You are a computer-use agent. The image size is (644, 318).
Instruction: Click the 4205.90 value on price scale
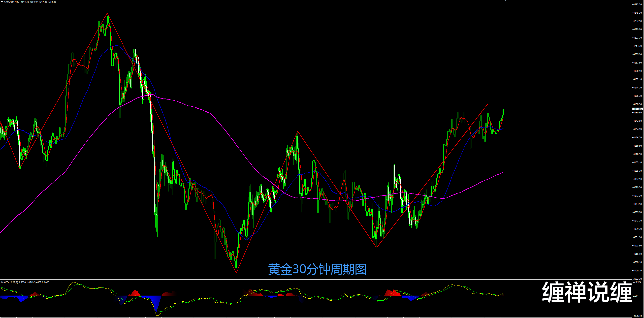pyautogui.click(x=637, y=54)
